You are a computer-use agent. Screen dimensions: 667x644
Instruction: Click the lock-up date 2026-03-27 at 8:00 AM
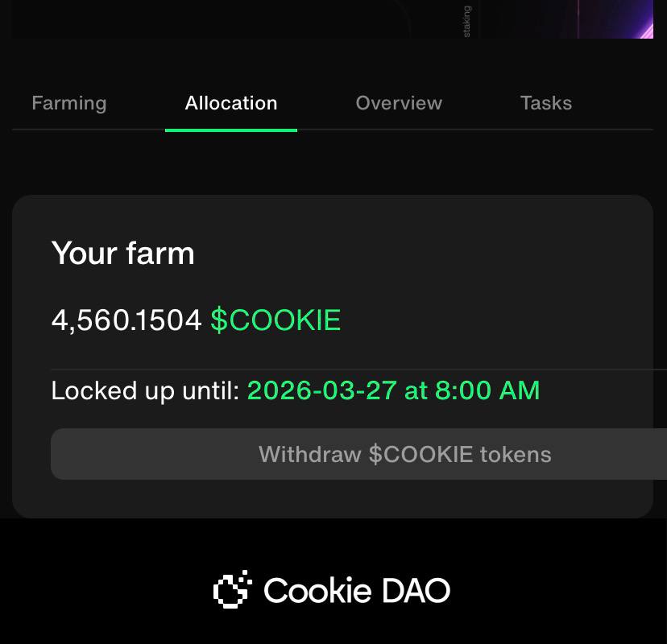393,390
